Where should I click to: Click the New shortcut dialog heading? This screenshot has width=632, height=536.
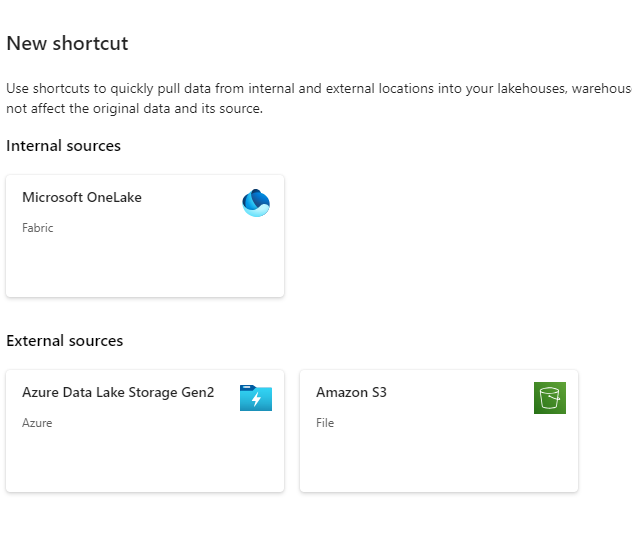(67, 44)
